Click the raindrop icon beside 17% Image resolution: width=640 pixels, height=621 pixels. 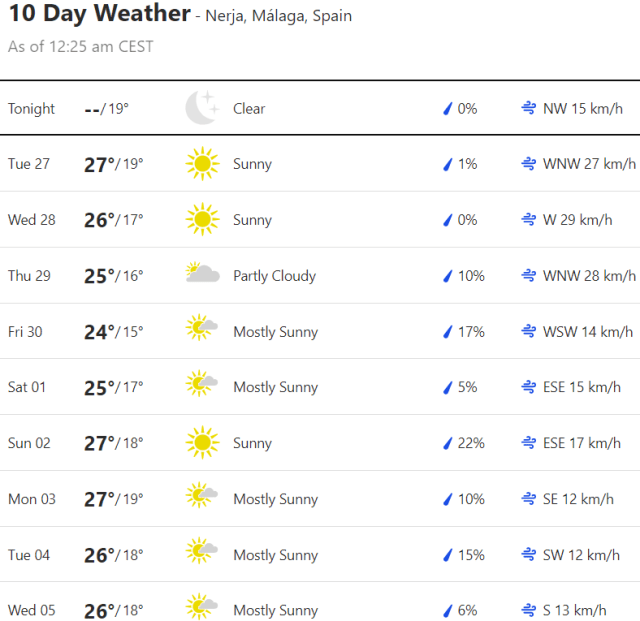click(x=448, y=332)
